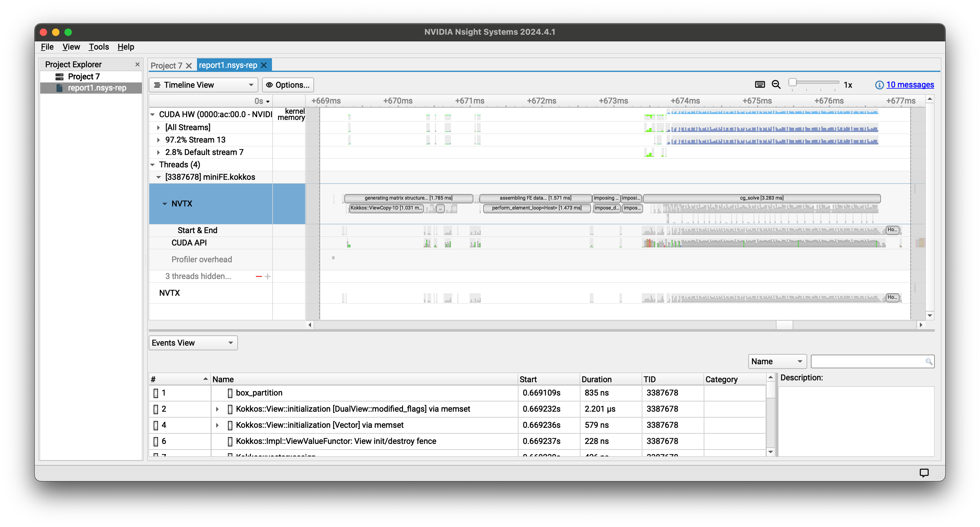Open the View menu
Image resolution: width=980 pixels, height=527 pixels.
[x=71, y=47]
